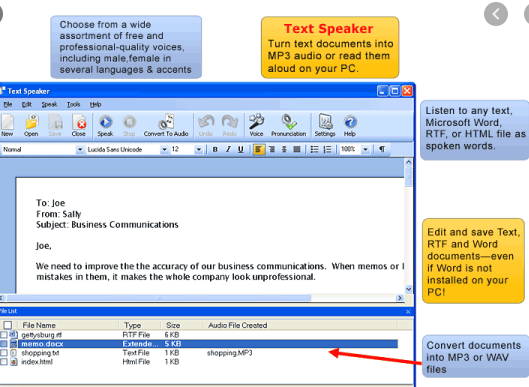Click the Save toolbar icon

55,125
